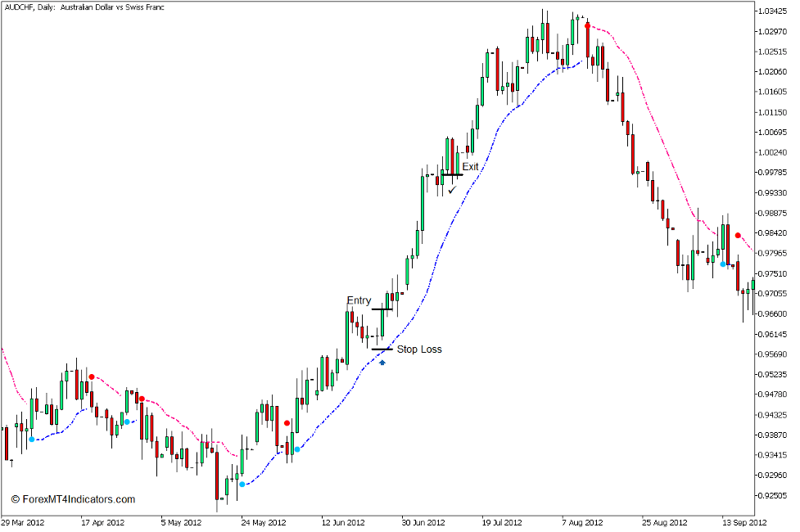
Task: Click the Stop Loss text label
Action: tap(418, 349)
